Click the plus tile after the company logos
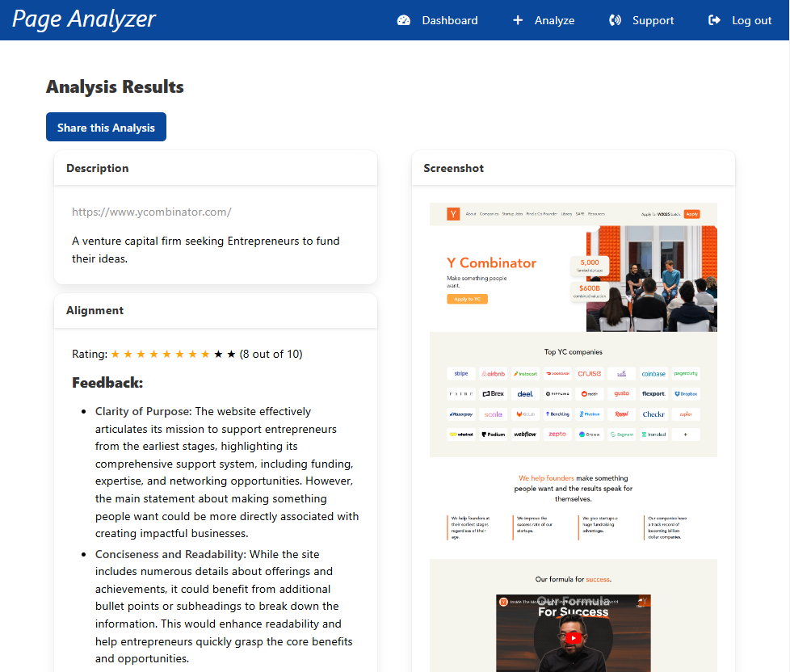Image resolution: width=790 pixels, height=672 pixels. click(686, 435)
